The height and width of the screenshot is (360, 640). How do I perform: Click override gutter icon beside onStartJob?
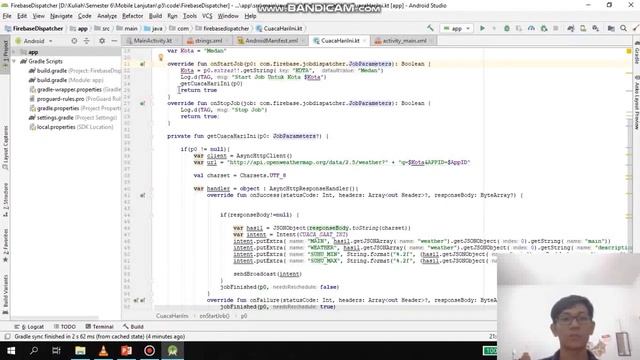142,64
